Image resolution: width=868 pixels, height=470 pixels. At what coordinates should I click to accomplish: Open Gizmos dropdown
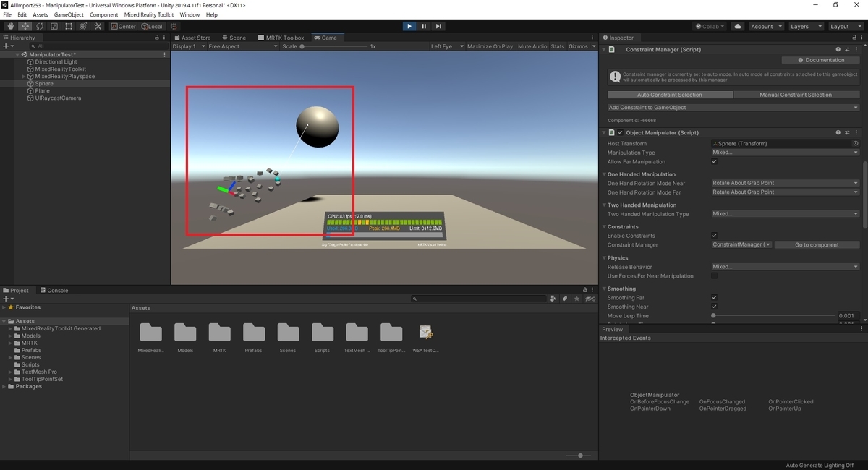581,46
